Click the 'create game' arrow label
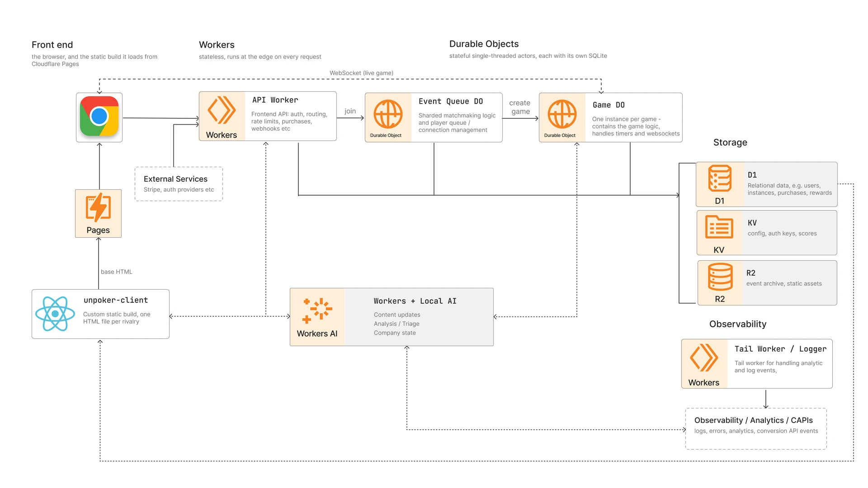868x488 pixels. [x=520, y=107]
